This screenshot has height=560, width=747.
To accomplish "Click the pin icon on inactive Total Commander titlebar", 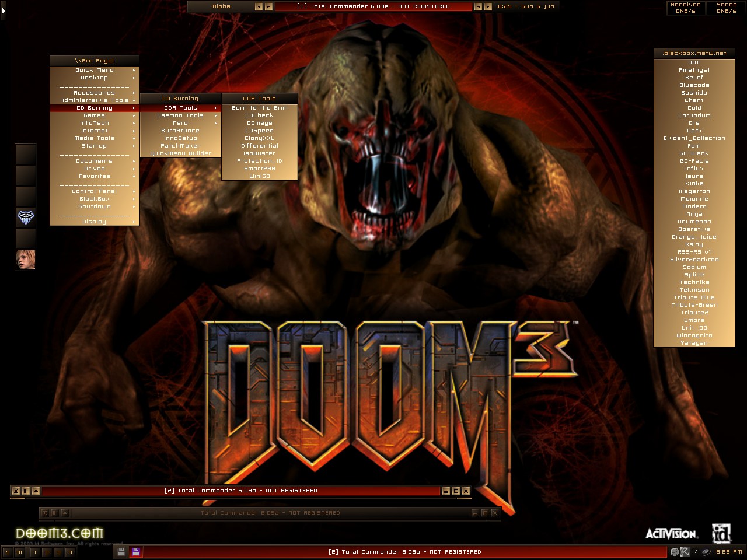I will click(x=55, y=513).
